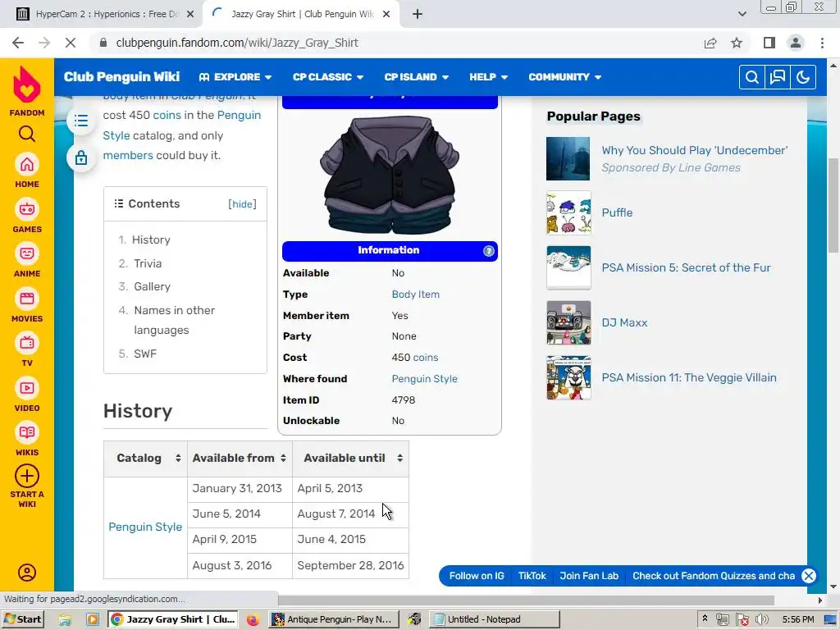Open the table of contents list icon
The height and width of the screenshot is (630, 840).
[81, 121]
